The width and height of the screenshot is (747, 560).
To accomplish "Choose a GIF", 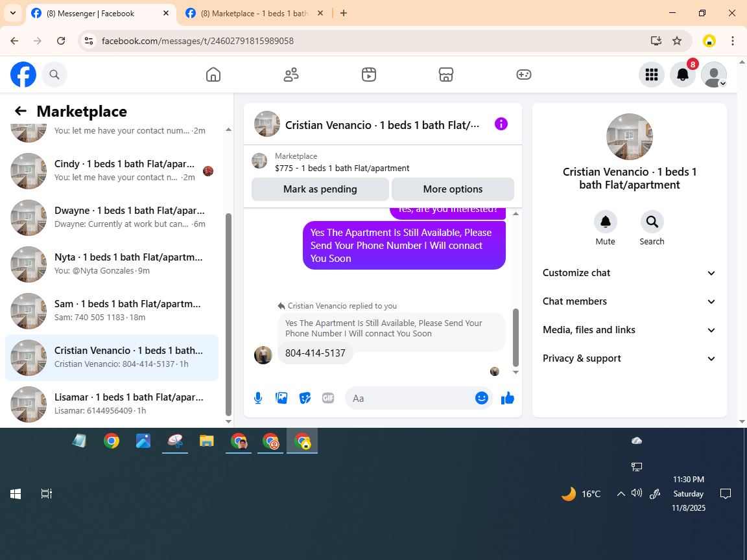I will click(x=327, y=398).
